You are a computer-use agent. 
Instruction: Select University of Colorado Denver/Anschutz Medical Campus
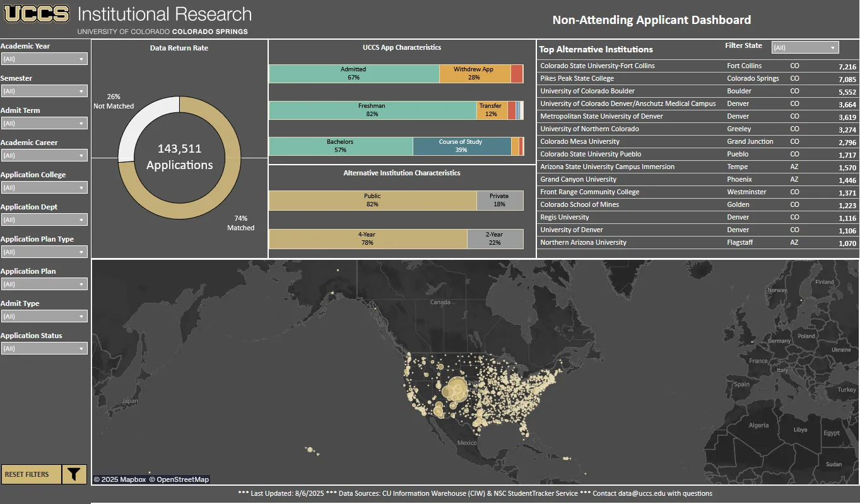[698, 104]
